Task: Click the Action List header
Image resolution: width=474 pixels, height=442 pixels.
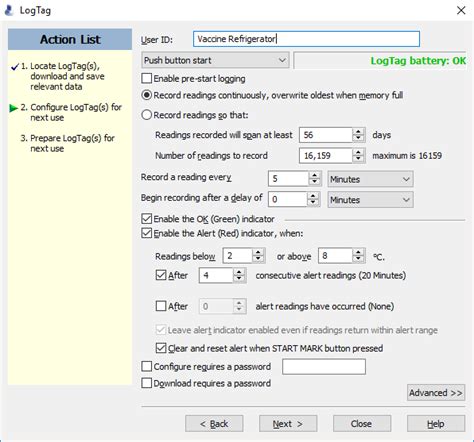Action: click(x=70, y=39)
